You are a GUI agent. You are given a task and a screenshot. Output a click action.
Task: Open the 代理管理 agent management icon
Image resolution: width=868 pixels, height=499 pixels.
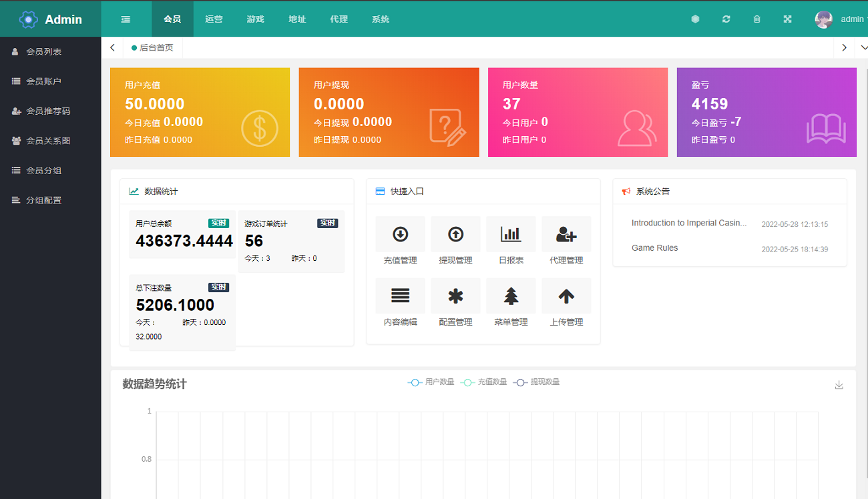pyautogui.click(x=566, y=235)
